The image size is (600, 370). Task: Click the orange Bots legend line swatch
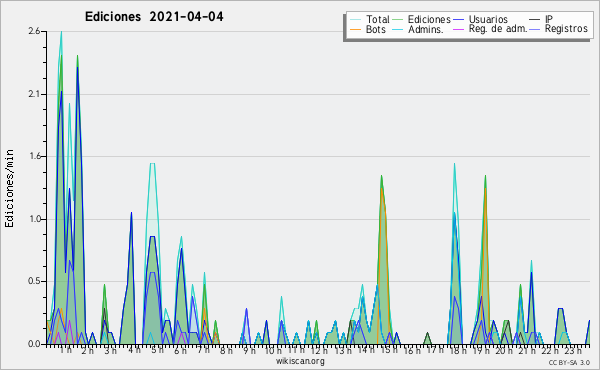tap(355, 29)
